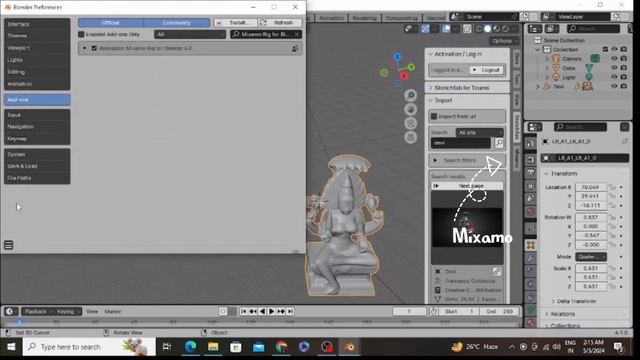The width and height of the screenshot is (640, 360).
Task: Click the Logout button
Action: pos(487,70)
